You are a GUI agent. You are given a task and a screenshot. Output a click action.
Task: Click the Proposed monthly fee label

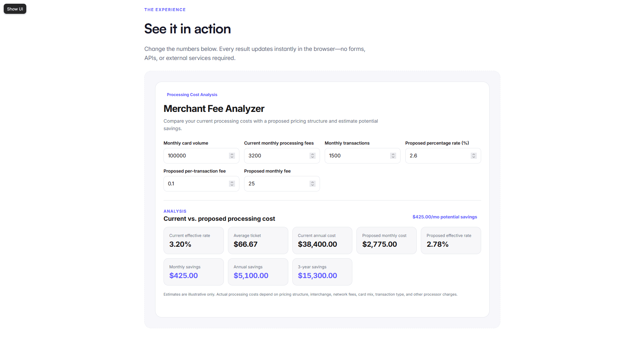(267, 171)
